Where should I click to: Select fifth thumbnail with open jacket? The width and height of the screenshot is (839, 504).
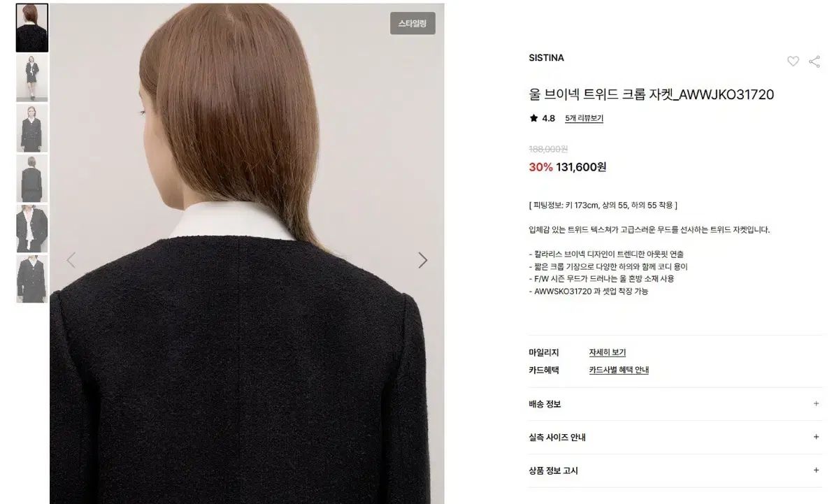[32, 229]
